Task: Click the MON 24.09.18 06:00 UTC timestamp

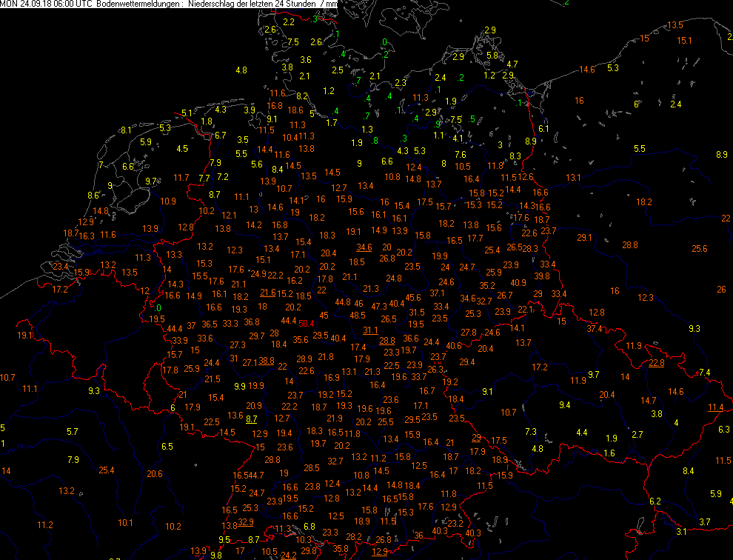Action: [46, 4]
